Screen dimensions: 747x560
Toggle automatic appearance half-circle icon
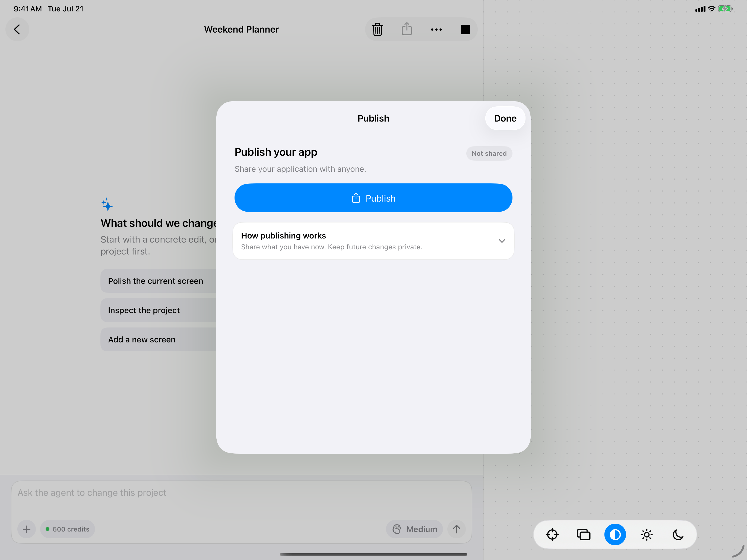[615, 535]
